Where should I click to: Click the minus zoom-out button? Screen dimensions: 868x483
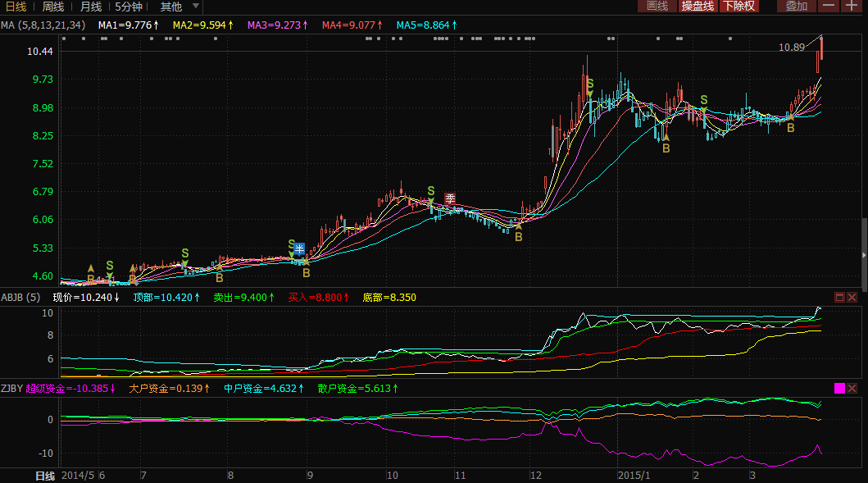click(x=829, y=7)
